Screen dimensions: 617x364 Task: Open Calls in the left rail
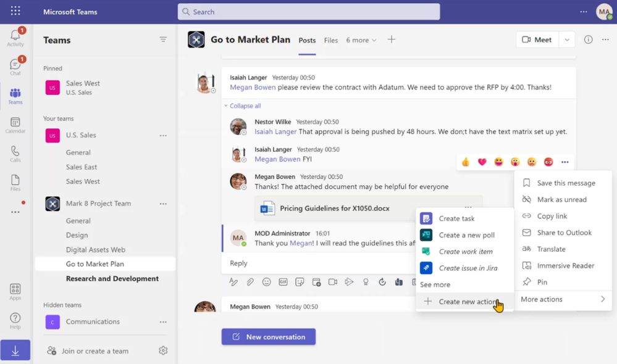15,154
